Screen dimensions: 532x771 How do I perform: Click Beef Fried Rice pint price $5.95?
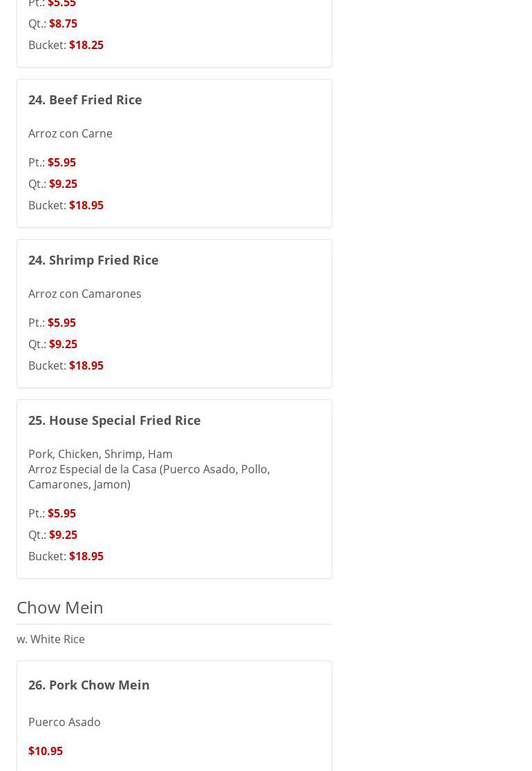(61, 162)
